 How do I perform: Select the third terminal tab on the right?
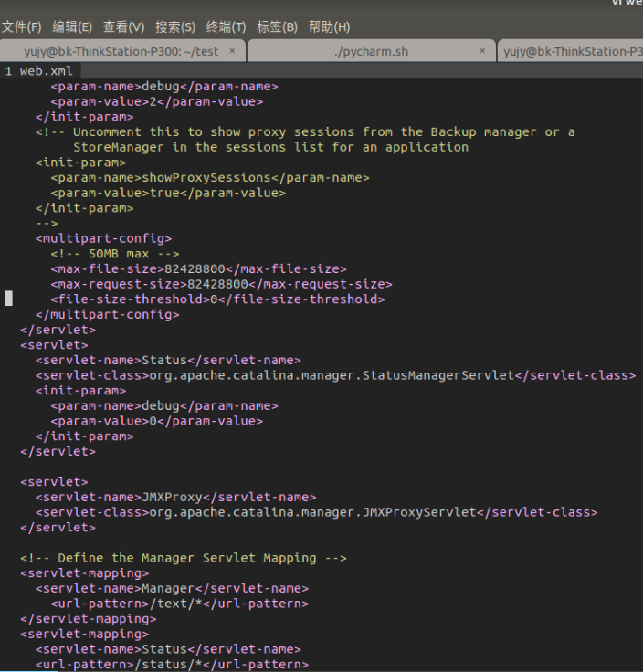(573, 51)
